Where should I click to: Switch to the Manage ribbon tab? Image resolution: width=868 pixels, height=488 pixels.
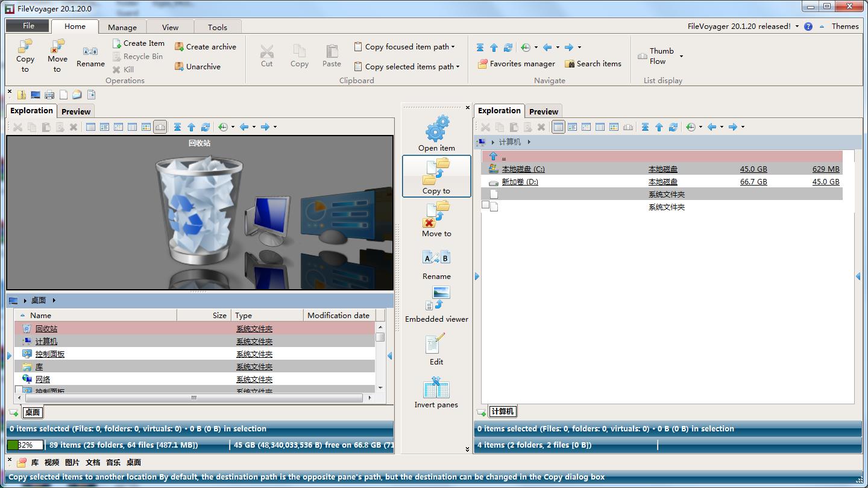122,27
